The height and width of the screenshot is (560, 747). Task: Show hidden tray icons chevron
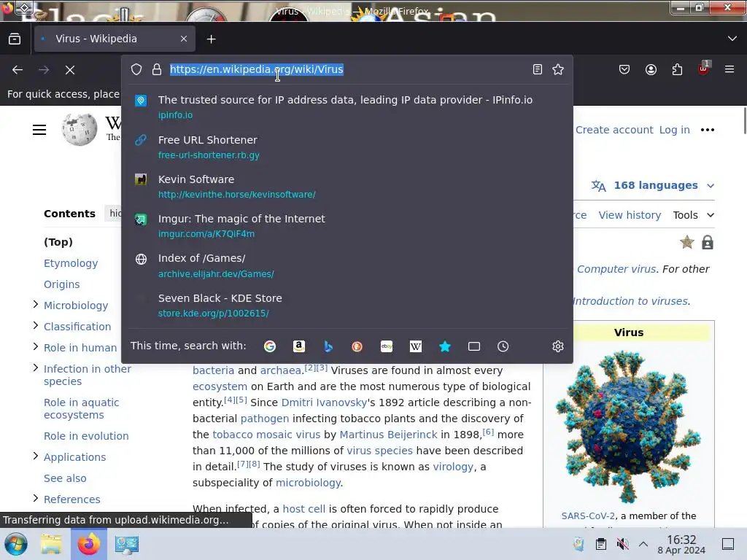click(x=643, y=544)
